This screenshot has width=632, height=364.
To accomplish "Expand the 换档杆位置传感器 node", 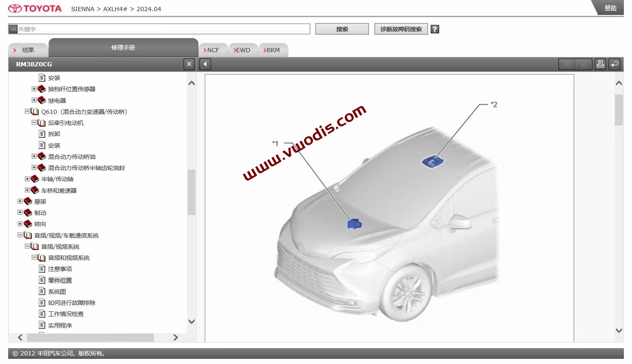I will [34, 89].
